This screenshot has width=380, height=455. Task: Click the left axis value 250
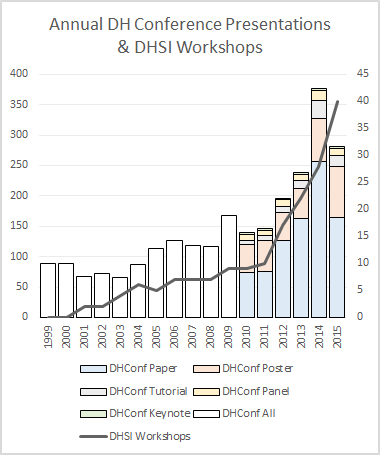pos(19,165)
